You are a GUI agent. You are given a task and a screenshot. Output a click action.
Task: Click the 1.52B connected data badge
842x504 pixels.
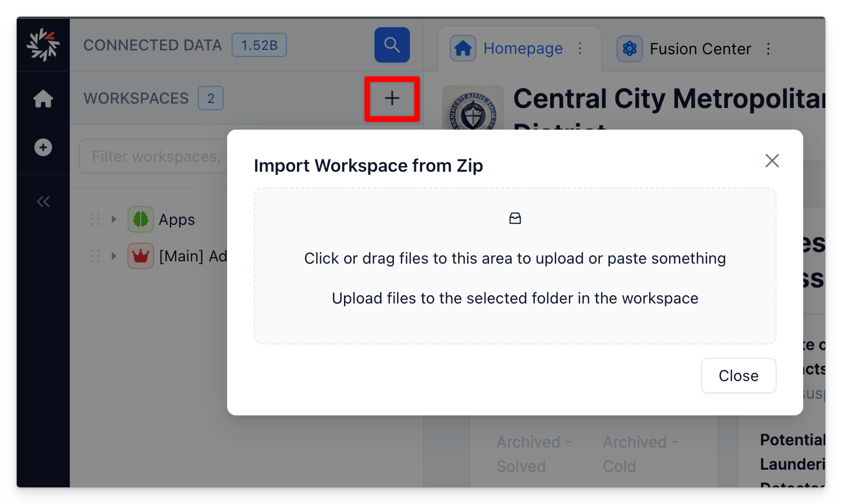click(259, 45)
